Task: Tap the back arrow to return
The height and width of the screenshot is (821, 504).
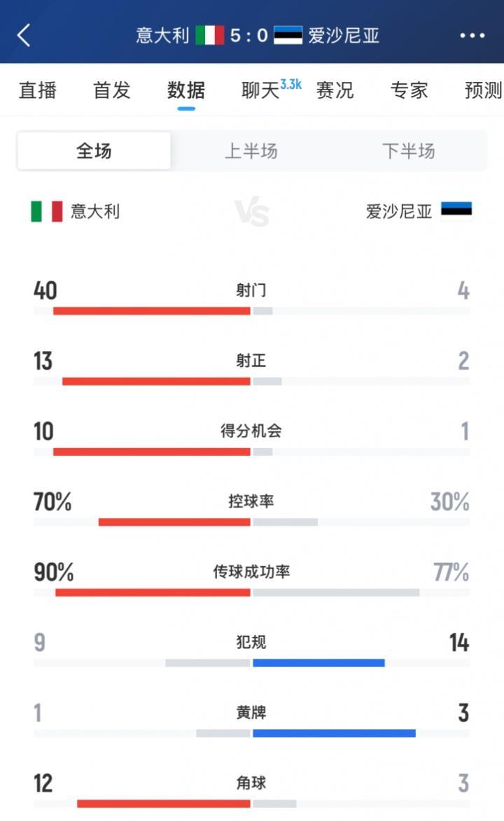Action: [25, 35]
